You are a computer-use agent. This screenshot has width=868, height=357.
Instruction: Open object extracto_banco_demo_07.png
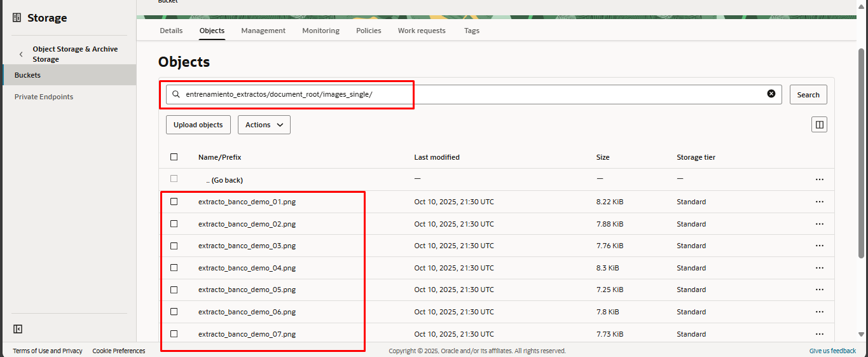(247, 334)
